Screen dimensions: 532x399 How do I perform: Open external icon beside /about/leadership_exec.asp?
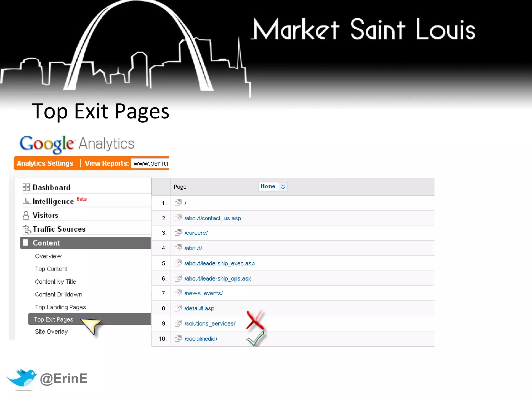click(x=178, y=263)
